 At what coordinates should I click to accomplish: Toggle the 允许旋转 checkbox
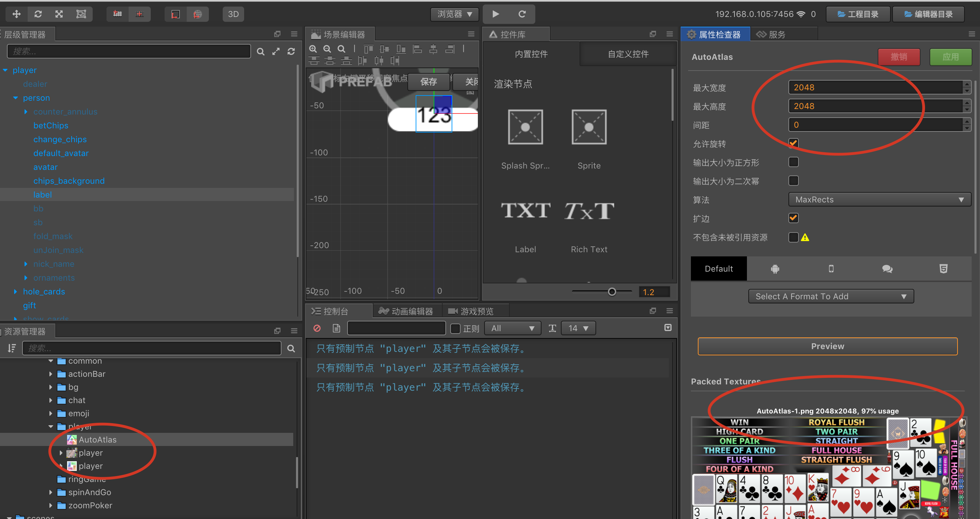(x=793, y=144)
